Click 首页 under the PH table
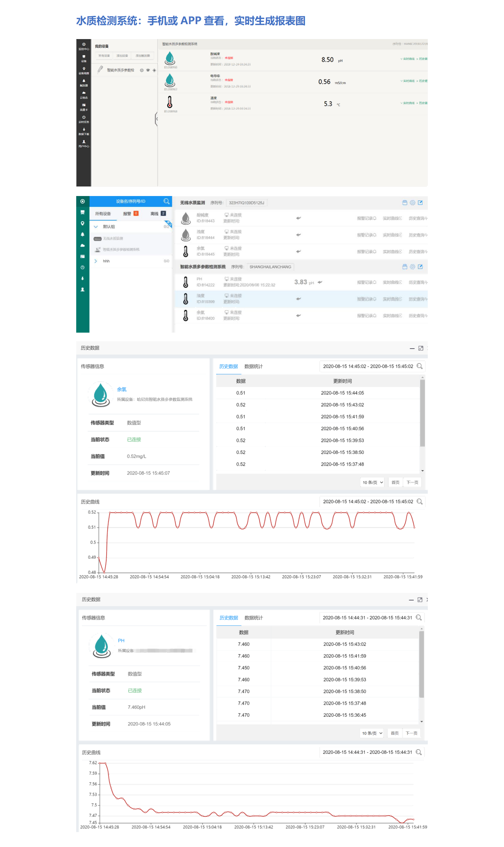 coord(395,733)
